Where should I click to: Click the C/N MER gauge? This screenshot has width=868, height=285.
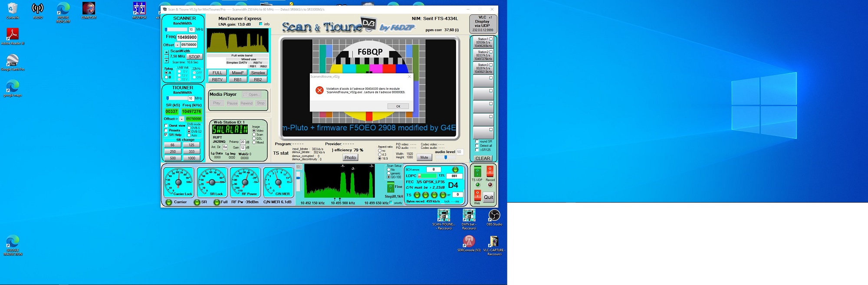tap(279, 182)
